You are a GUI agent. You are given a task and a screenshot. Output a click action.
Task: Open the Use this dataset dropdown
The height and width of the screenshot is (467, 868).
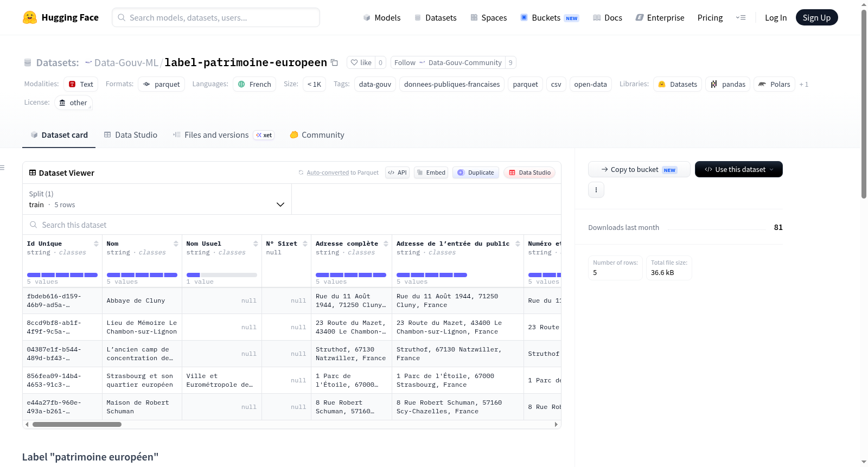coord(738,169)
